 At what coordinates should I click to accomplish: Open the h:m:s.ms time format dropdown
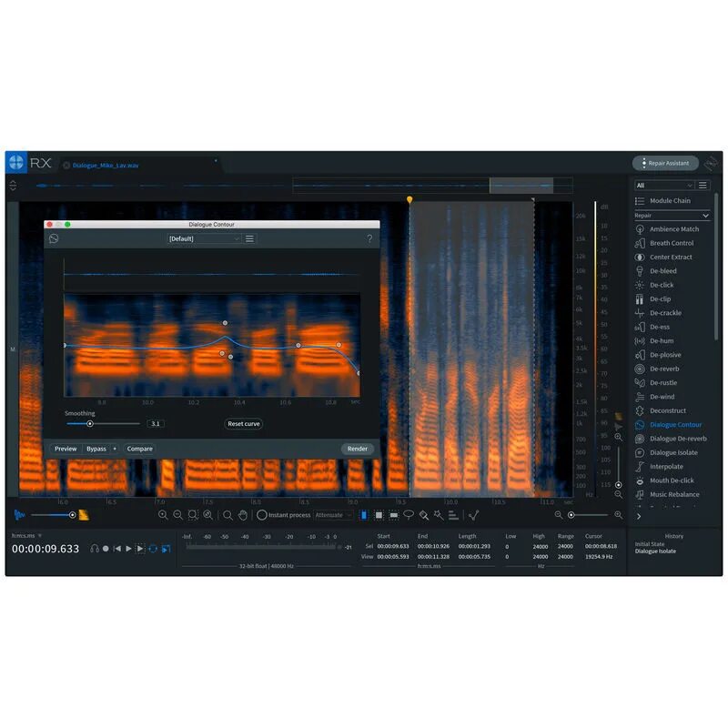pyautogui.click(x=26, y=535)
